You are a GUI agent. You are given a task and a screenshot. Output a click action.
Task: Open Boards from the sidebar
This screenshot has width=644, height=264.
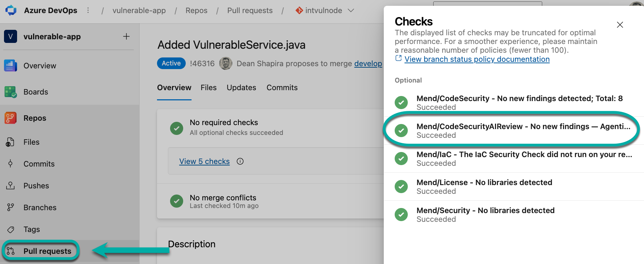click(36, 92)
